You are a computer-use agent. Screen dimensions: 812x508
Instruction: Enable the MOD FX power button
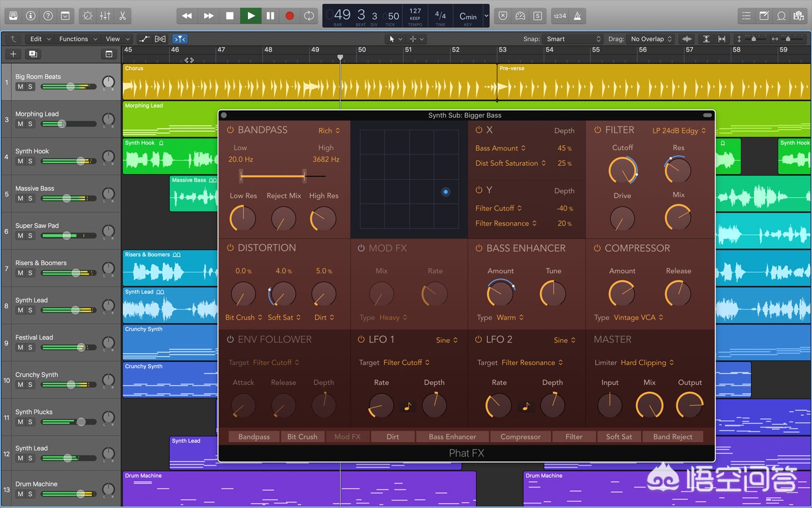(361, 248)
